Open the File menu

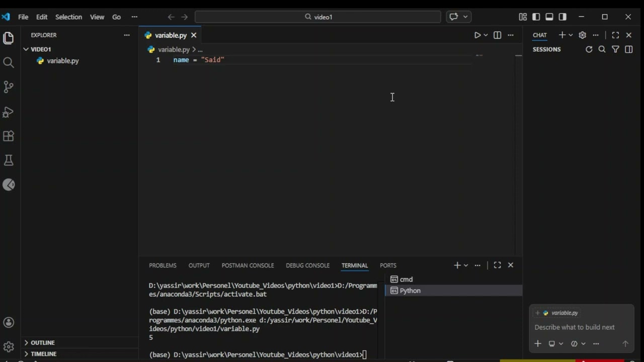[x=23, y=17]
